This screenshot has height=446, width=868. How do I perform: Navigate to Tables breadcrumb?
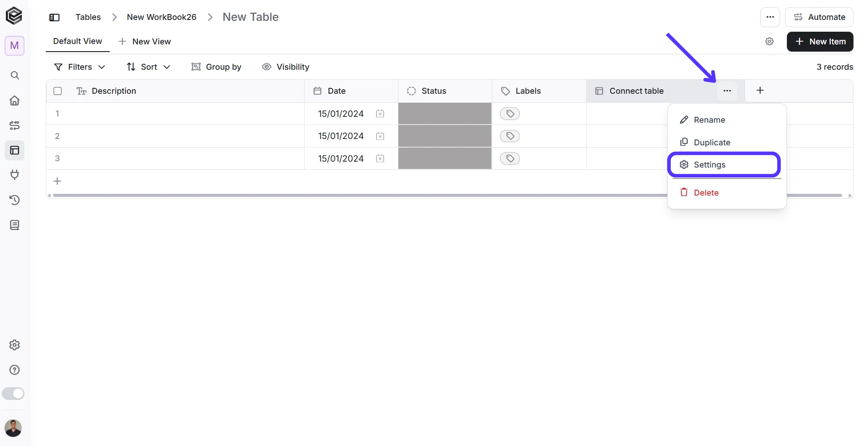click(88, 17)
